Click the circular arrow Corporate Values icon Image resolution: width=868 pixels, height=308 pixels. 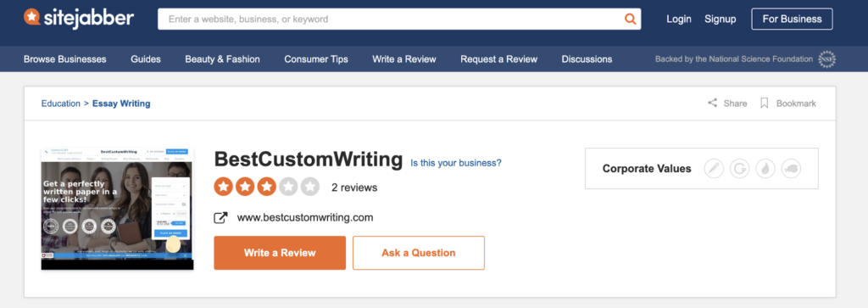tap(739, 168)
